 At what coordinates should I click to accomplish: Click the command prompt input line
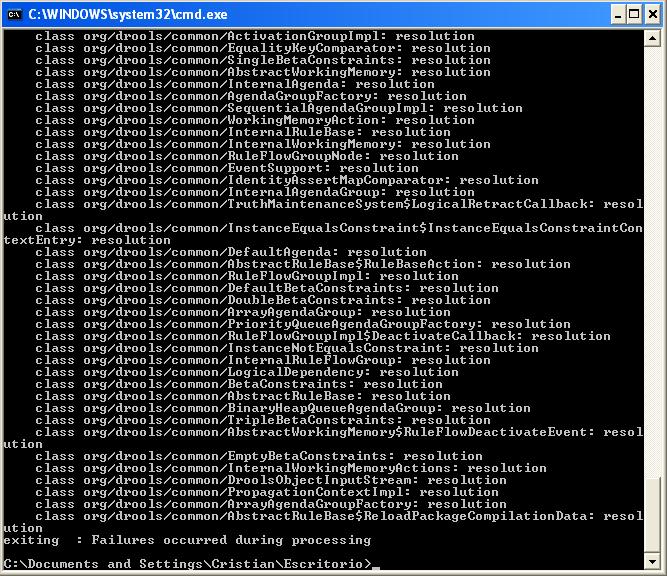pyautogui.click(x=191, y=564)
